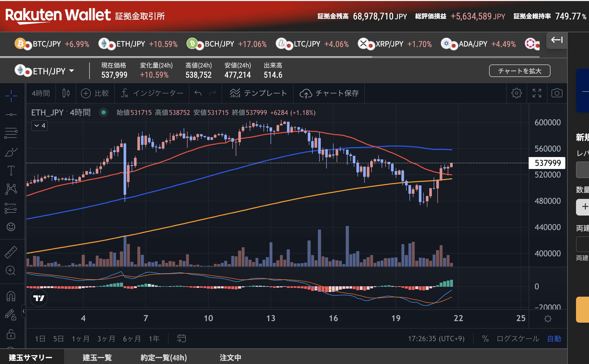Open the timezone menu 17:26:35 (UTC+9)
The image size is (589, 364).
tap(436, 339)
